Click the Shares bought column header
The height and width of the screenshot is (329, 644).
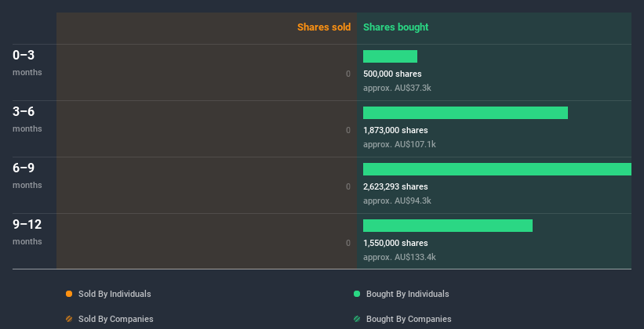pos(395,27)
